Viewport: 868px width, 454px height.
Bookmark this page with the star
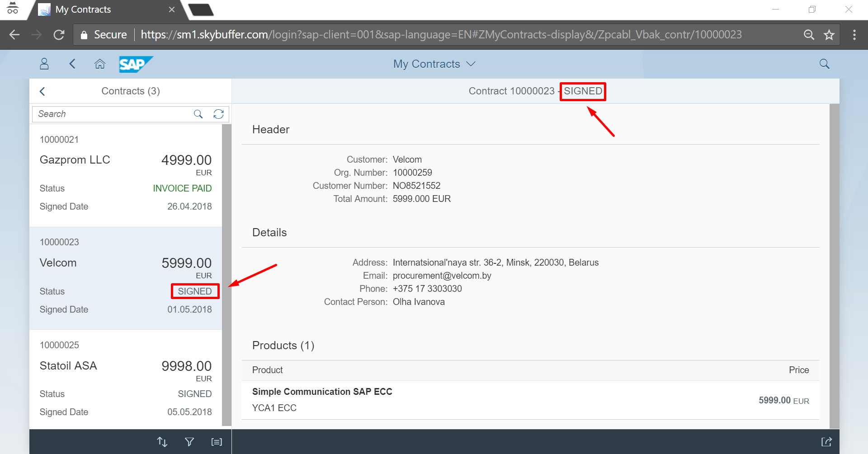point(829,35)
